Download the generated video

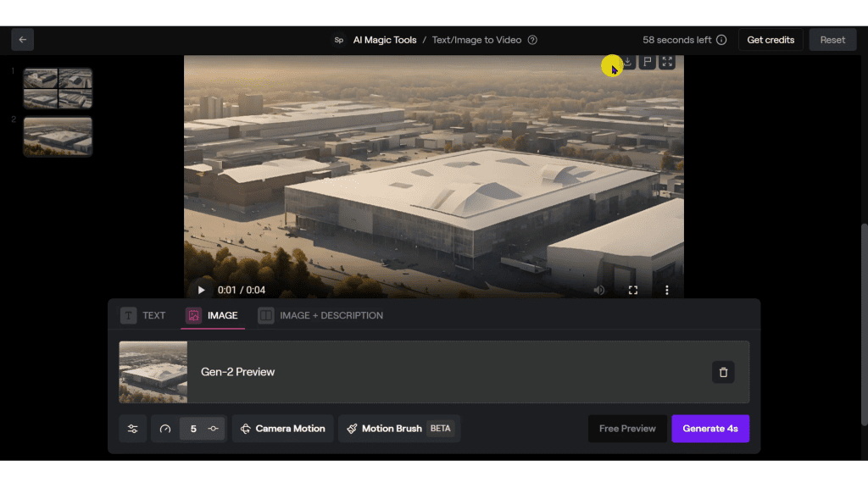[x=626, y=61]
